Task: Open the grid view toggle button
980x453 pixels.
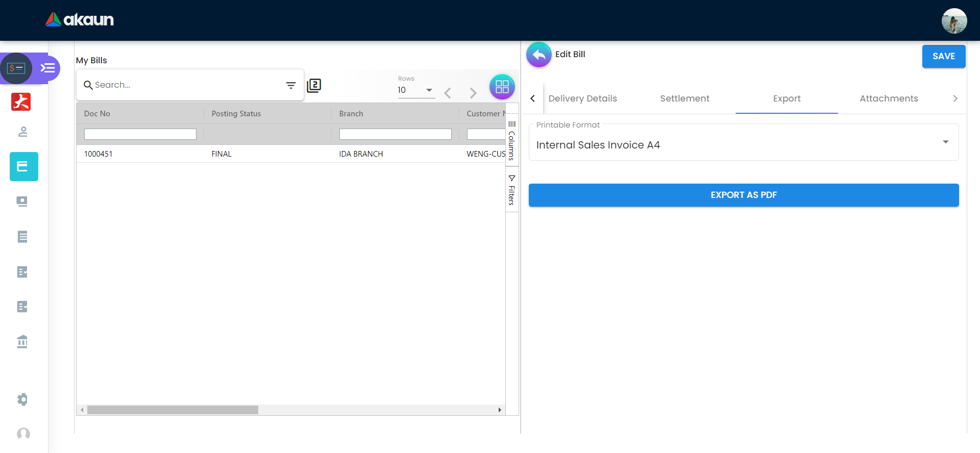Action: (x=502, y=87)
